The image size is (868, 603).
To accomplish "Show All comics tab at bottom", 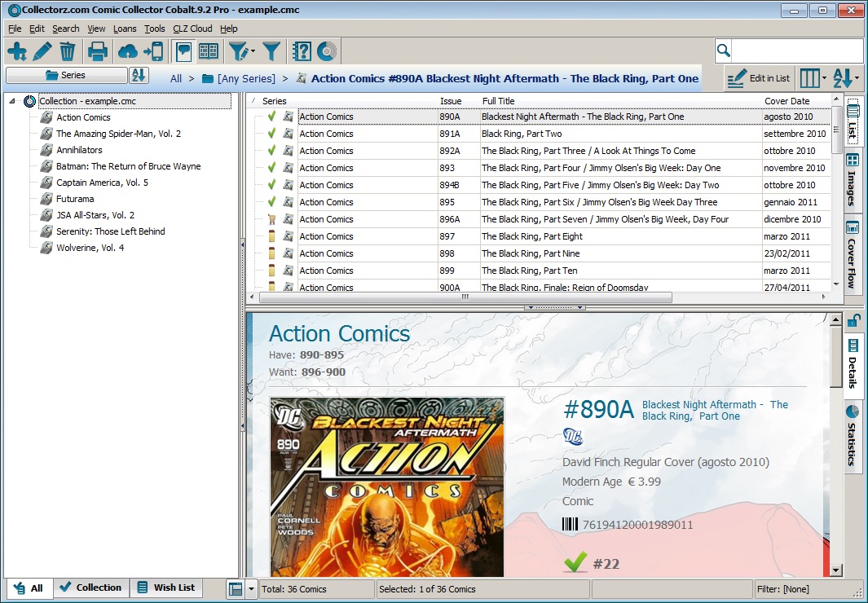I will pyautogui.click(x=29, y=588).
